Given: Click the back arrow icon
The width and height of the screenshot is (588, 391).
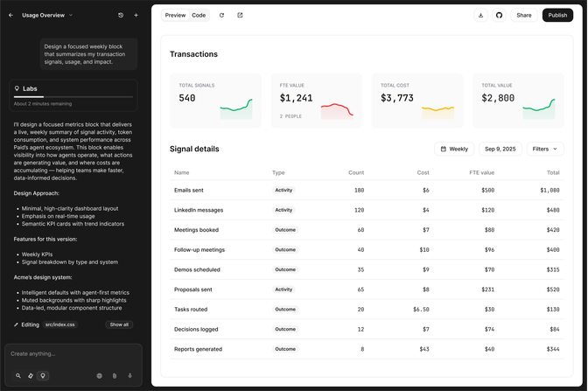Looking at the screenshot, I should [x=10, y=16].
